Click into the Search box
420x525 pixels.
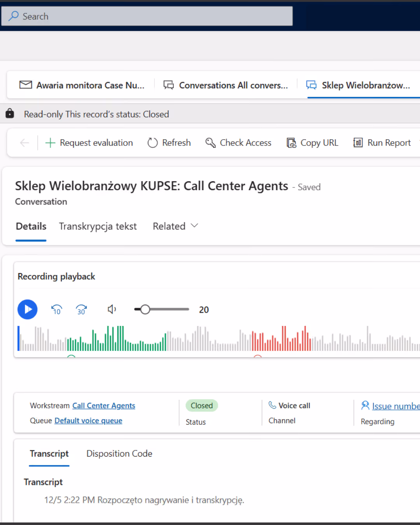coord(147,16)
